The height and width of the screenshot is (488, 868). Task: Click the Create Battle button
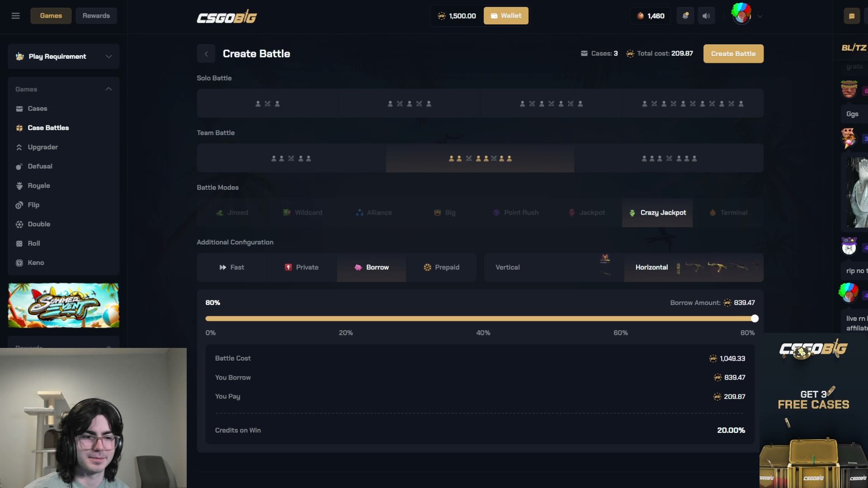pos(733,54)
